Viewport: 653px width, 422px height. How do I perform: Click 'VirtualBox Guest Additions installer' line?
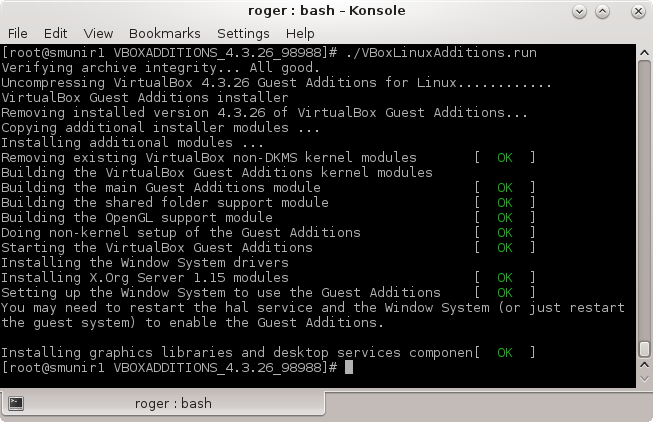pyautogui.click(x=145, y=97)
